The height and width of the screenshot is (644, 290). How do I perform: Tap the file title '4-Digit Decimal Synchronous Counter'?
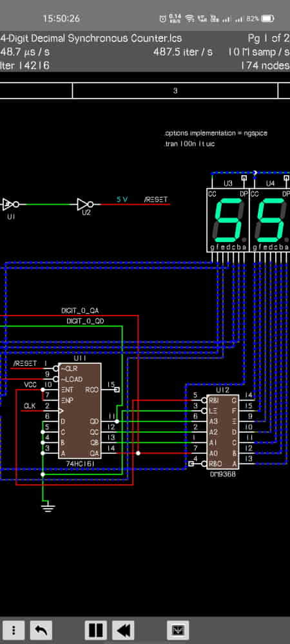(x=90, y=38)
